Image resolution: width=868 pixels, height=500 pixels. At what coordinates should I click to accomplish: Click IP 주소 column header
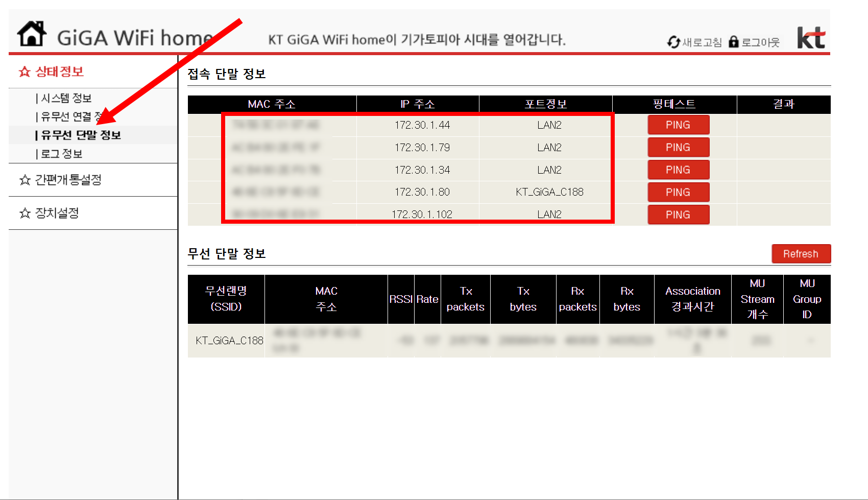(x=418, y=104)
